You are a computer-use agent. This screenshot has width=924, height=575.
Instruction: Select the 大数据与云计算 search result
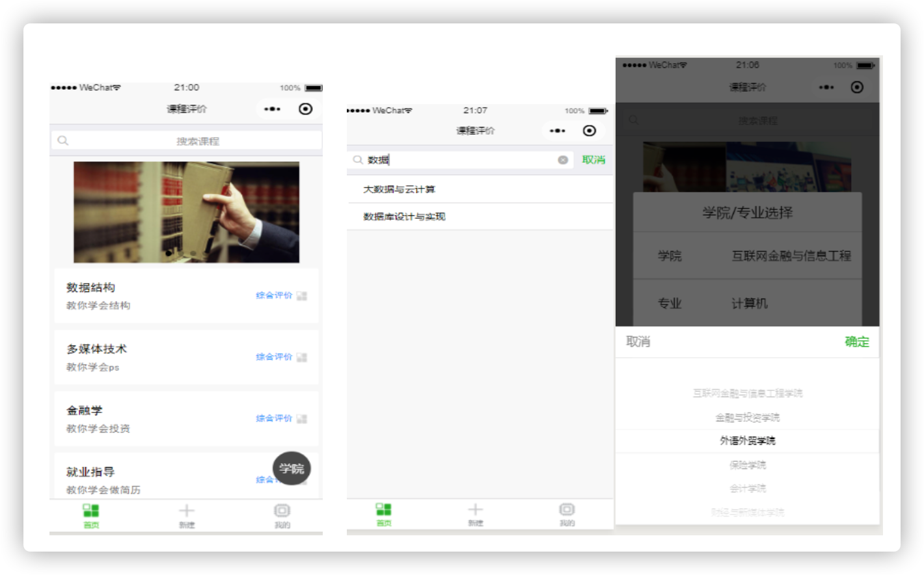click(480, 189)
